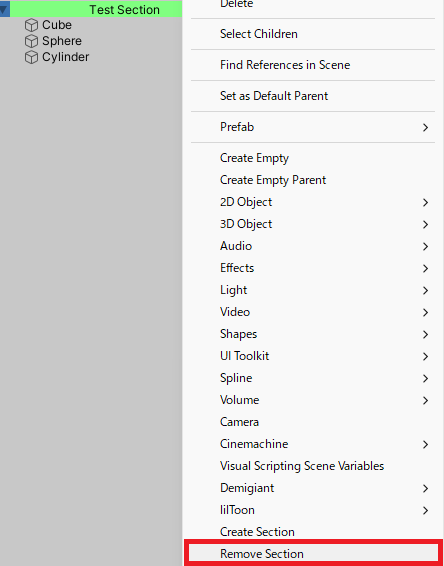Open the Light submenu arrow
The width and height of the screenshot is (444, 566).
pyautogui.click(x=426, y=290)
